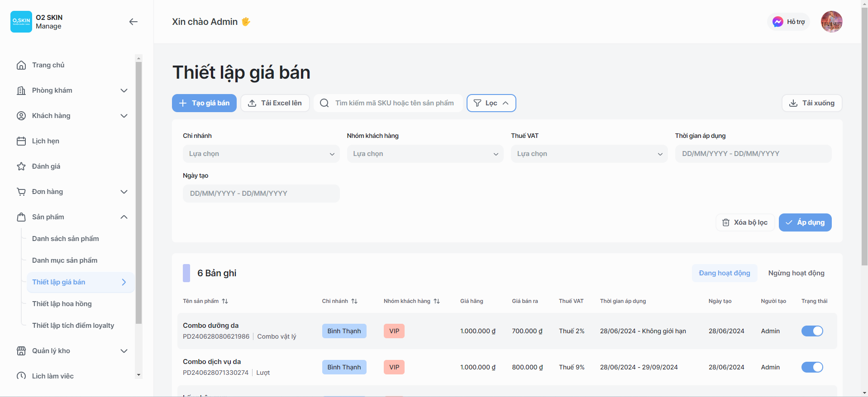
Task: Click the Đánh giá star icon
Action: pyautogui.click(x=21, y=166)
